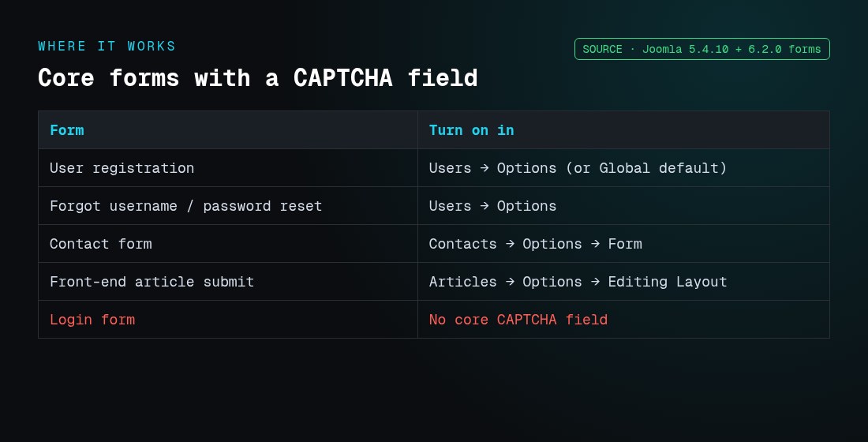Click the 'Turn on in' column header
The height and width of the screenshot is (442, 868).
point(623,130)
